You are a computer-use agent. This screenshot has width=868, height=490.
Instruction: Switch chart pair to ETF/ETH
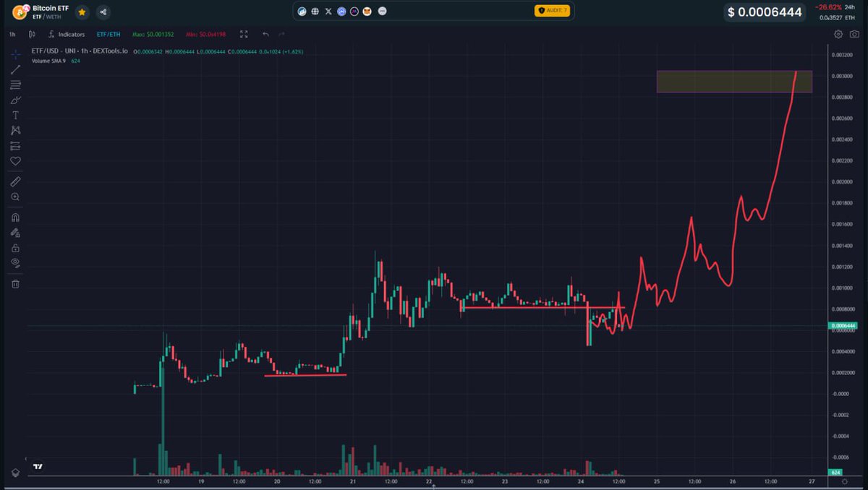pyautogui.click(x=107, y=34)
